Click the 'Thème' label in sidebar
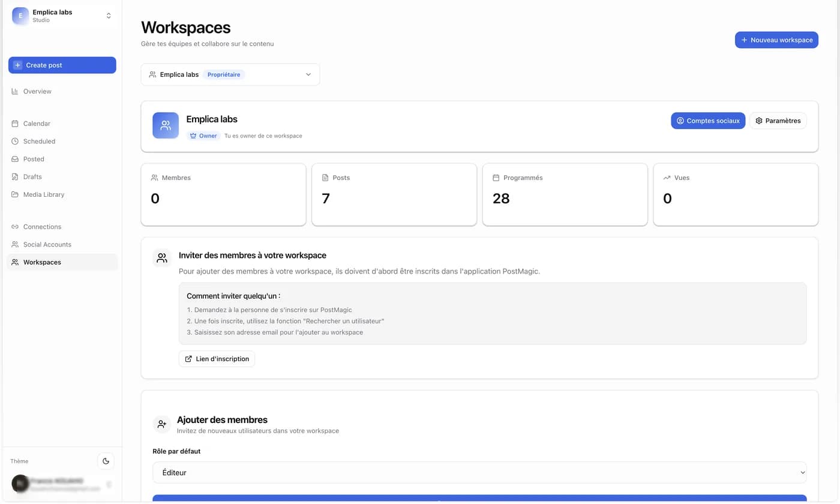This screenshot has width=840, height=504. click(x=19, y=461)
